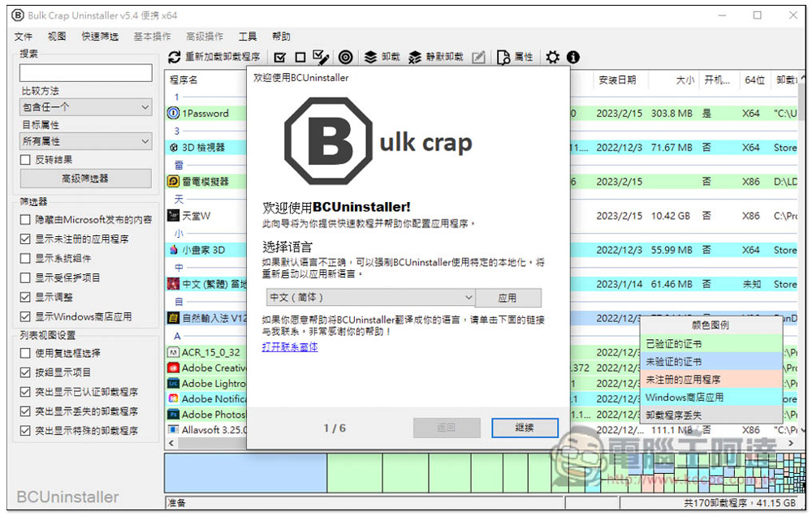Uncheck 显示Windows商店应用 checkbox
Screen dimensions: 812x516
pyautogui.click(x=26, y=316)
